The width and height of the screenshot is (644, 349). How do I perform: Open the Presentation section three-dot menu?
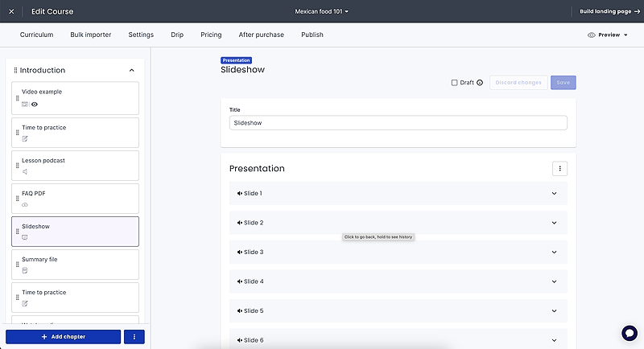[x=559, y=169]
